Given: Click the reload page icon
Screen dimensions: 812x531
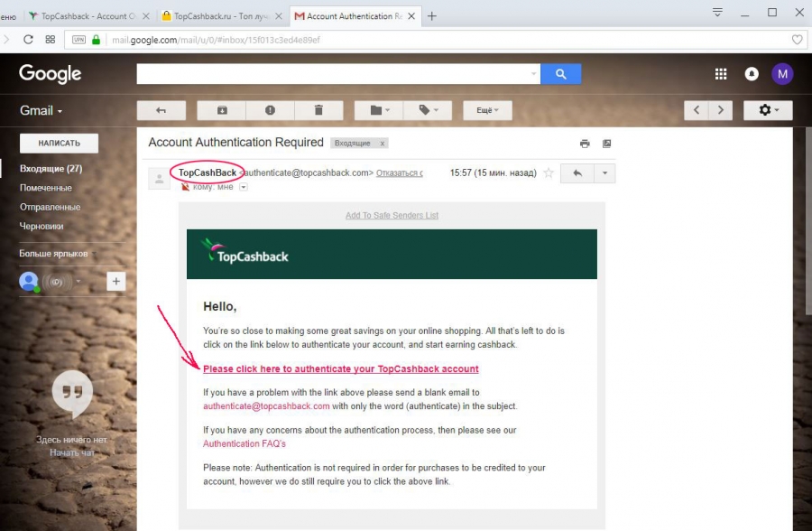Looking at the screenshot, I should tap(29, 40).
